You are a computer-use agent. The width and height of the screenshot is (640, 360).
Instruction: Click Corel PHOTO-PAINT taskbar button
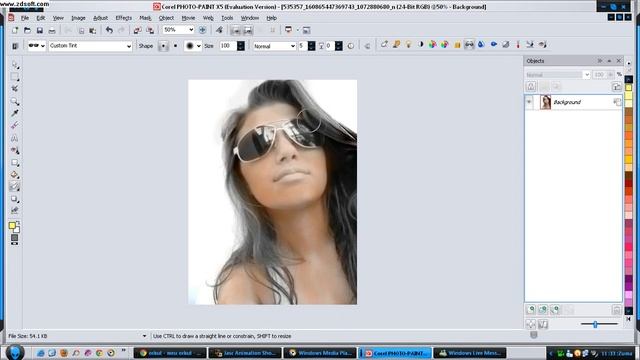pos(395,353)
